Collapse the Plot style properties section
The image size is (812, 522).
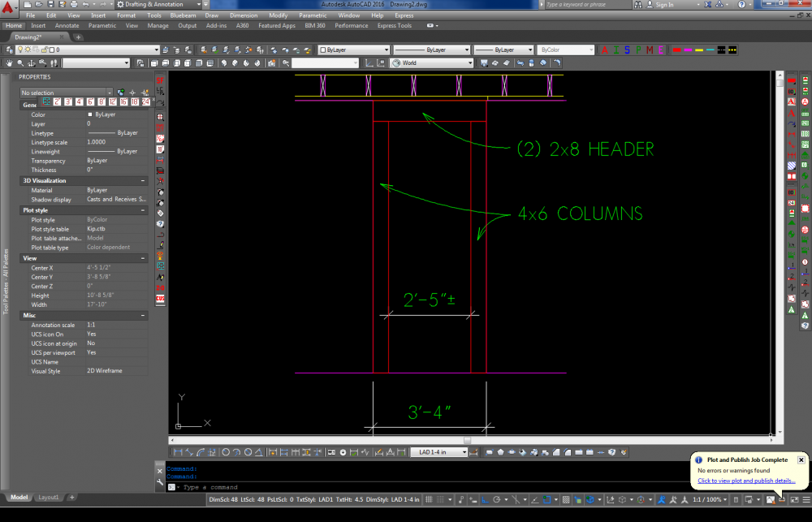coord(143,210)
